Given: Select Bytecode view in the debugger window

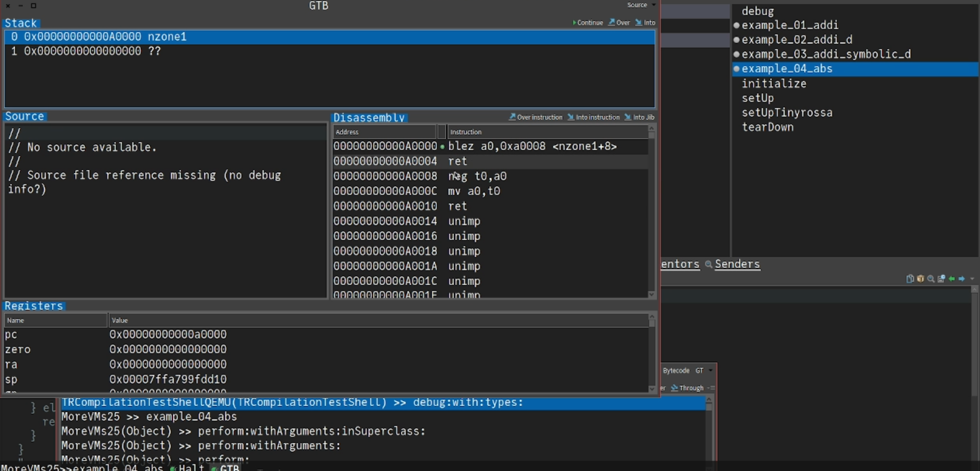Looking at the screenshot, I should 676,371.
